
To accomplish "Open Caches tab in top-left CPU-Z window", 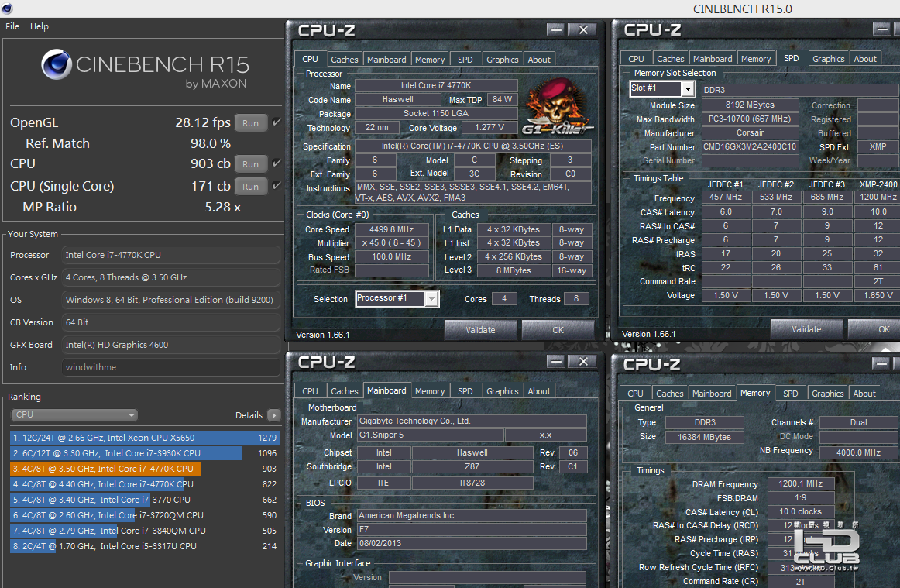I will point(345,59).
